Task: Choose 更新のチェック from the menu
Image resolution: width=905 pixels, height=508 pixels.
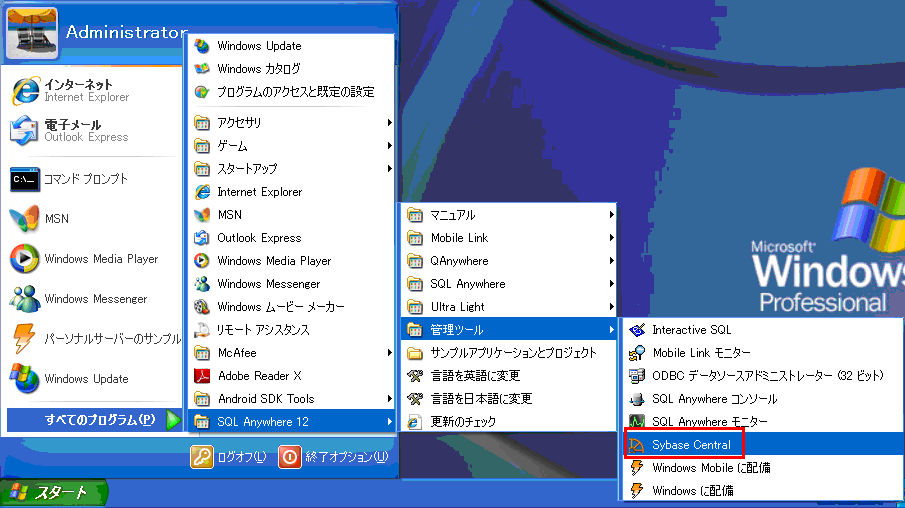Action: (x=463, y=422)
